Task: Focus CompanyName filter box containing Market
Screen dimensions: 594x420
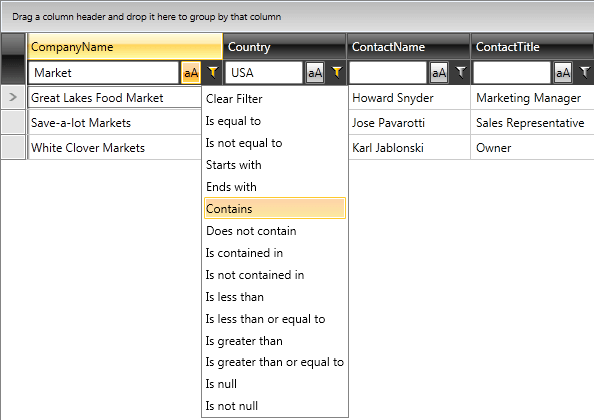Action: pos(103,72)
